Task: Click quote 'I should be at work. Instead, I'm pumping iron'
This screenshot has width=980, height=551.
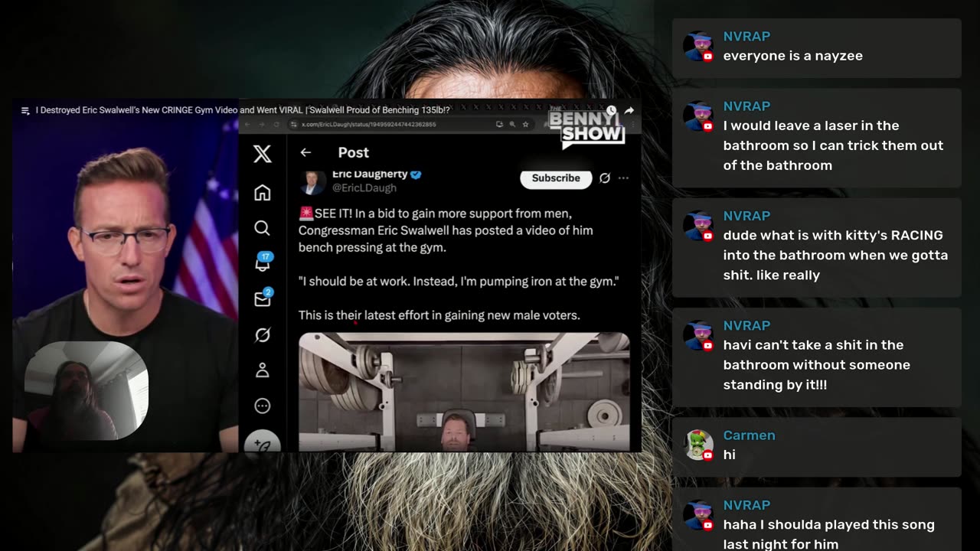Action: (459, 282)
